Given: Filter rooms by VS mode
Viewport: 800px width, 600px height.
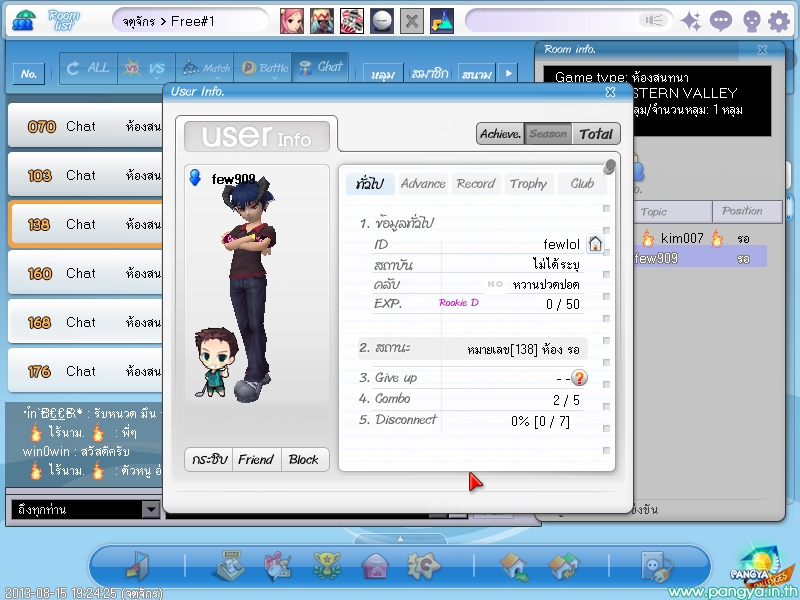Looking at the screenshot, I should (x=146, y=68).
